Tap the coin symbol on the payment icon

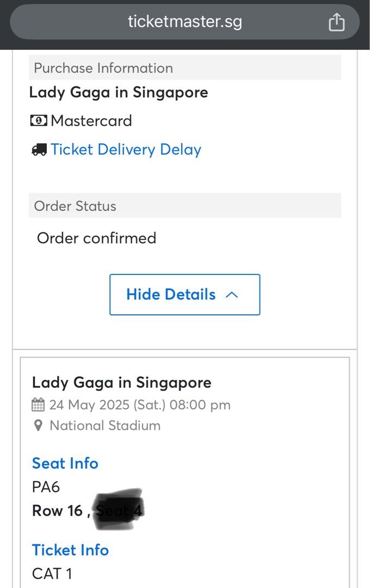click(38, 120)
